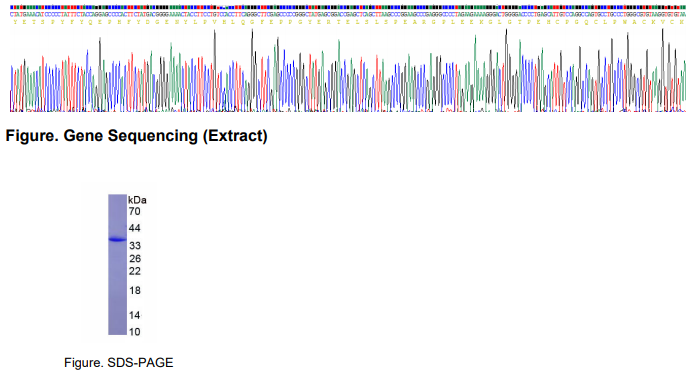Click the nucleotide sequence text row
This screenshot has width=693, height=372.
click(347, 14)
